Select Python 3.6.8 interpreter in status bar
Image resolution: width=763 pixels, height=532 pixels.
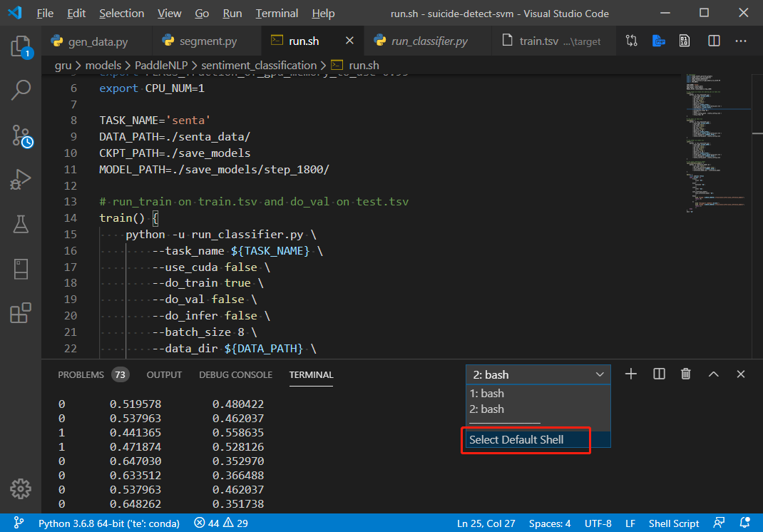109,523
